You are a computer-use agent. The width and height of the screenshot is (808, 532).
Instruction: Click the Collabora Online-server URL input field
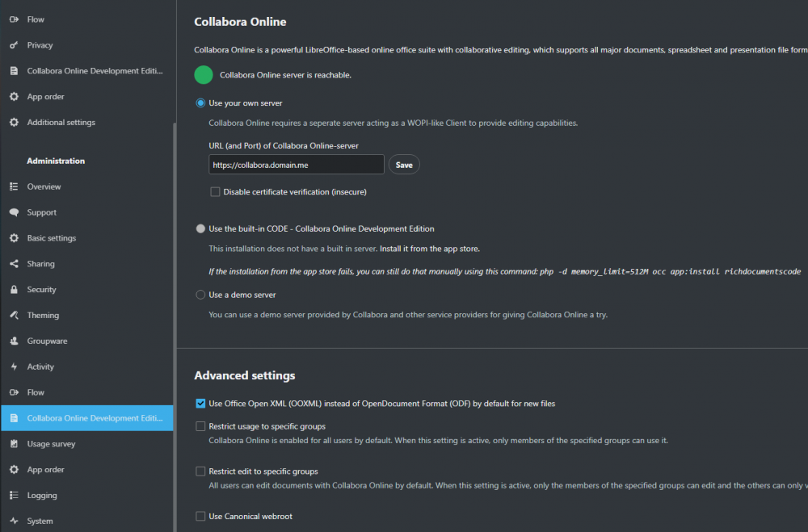pos(297,165)
